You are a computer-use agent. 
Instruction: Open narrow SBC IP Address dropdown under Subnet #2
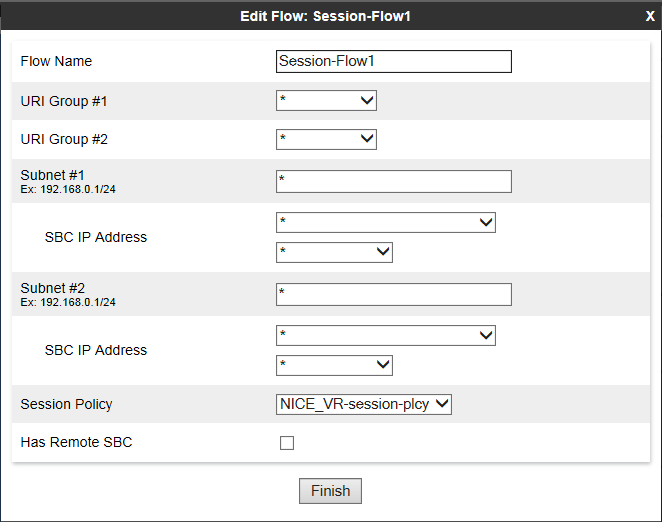(334, 365)
